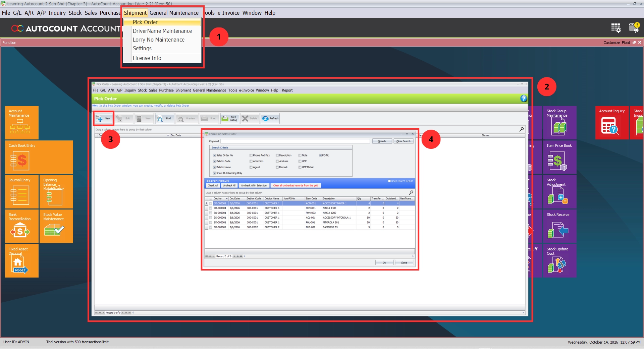Tick the row checkbox for SAMSONG B5

pos(211,227)
